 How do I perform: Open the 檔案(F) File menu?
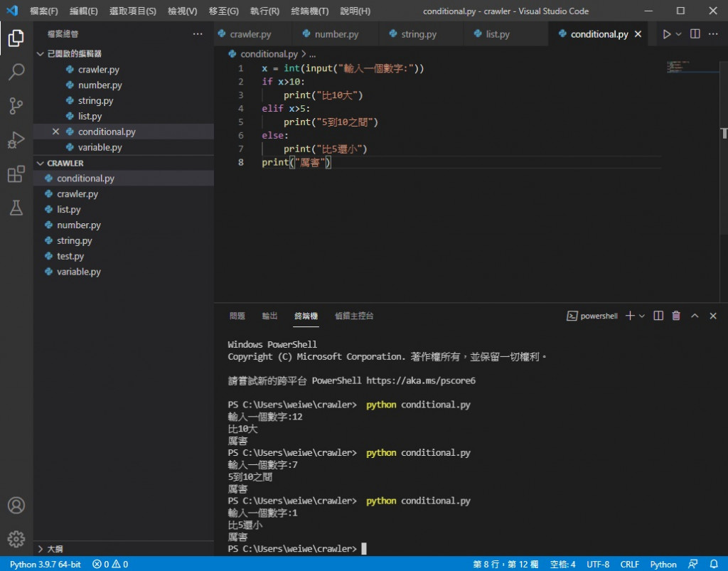(44, 11)
